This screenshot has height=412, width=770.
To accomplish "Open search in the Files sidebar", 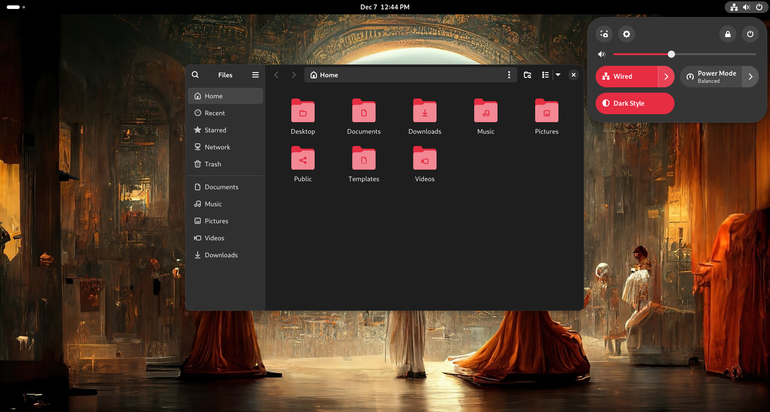I will tap(195, 75).
